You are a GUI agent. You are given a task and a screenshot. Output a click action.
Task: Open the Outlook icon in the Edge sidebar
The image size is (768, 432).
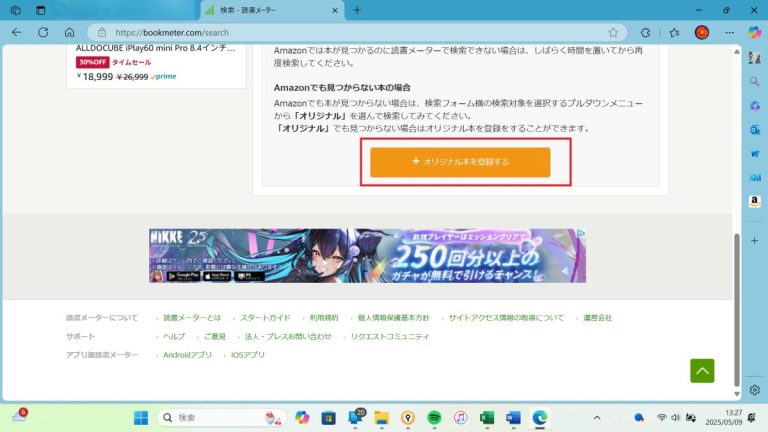pyautogui.click(x=754, y=129)
